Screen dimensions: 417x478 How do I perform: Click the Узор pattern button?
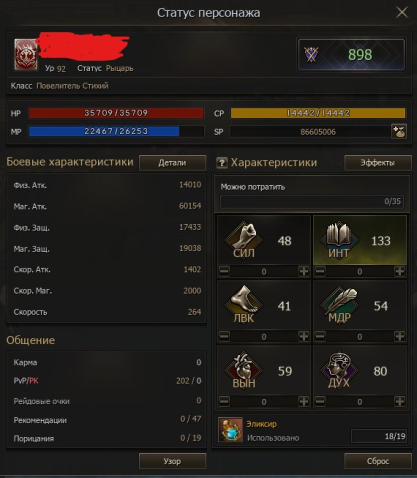tap(172, 461)
